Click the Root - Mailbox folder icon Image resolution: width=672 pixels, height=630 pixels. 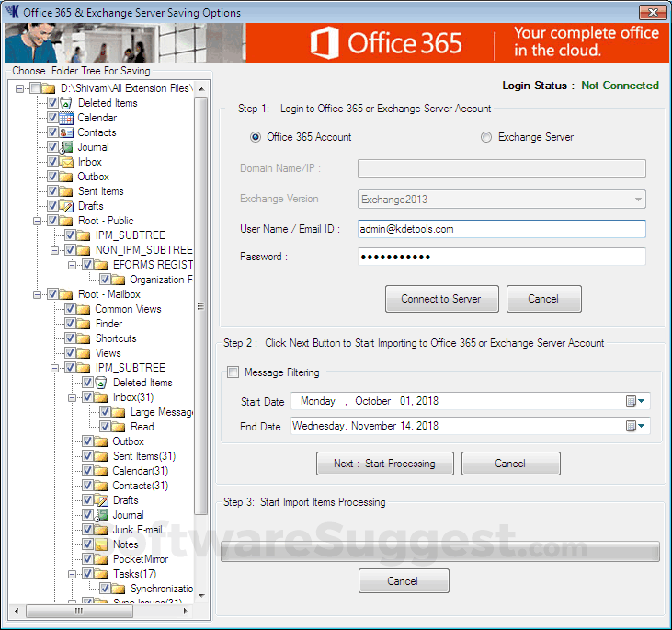tap(65, 294)
